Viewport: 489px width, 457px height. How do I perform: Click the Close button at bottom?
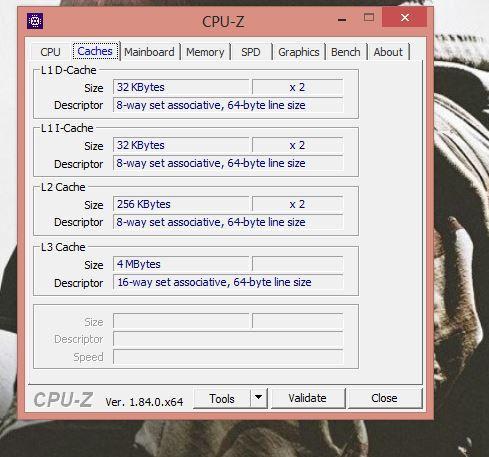384,398
